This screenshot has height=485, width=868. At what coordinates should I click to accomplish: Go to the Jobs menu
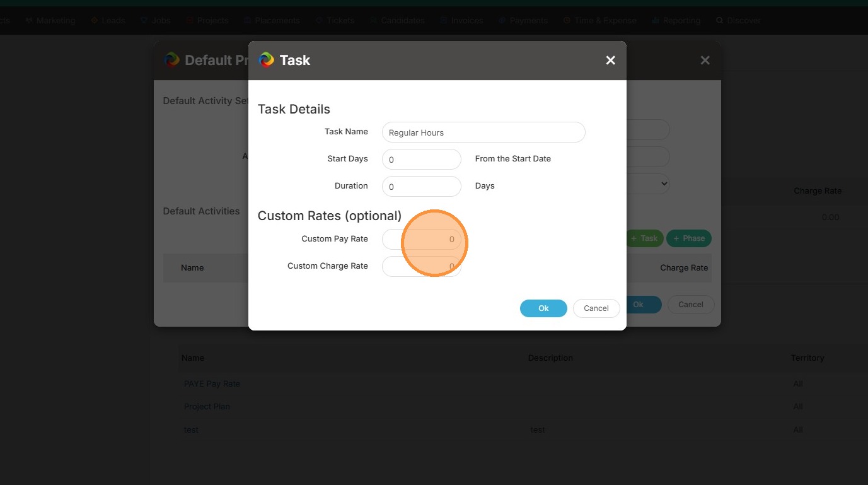click(x=156, y=20)
